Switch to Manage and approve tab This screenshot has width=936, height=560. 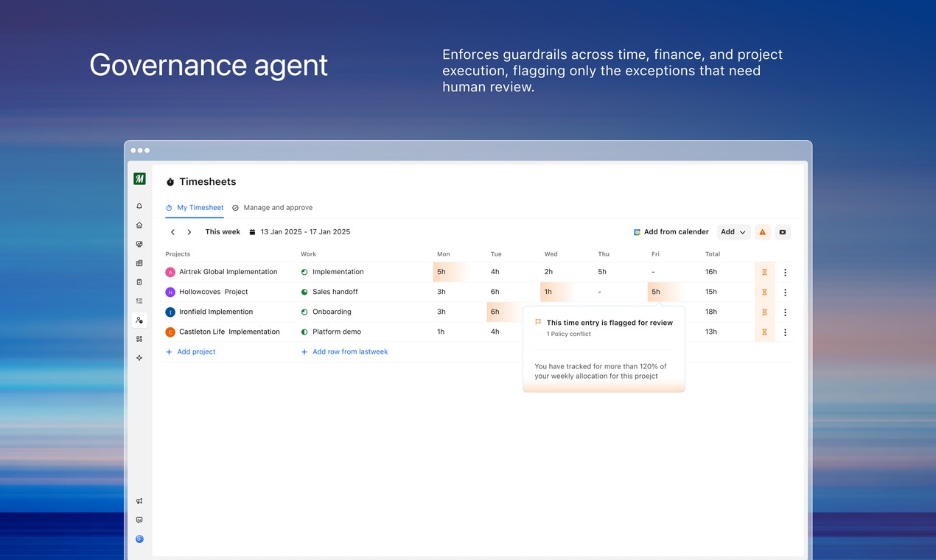272,208
